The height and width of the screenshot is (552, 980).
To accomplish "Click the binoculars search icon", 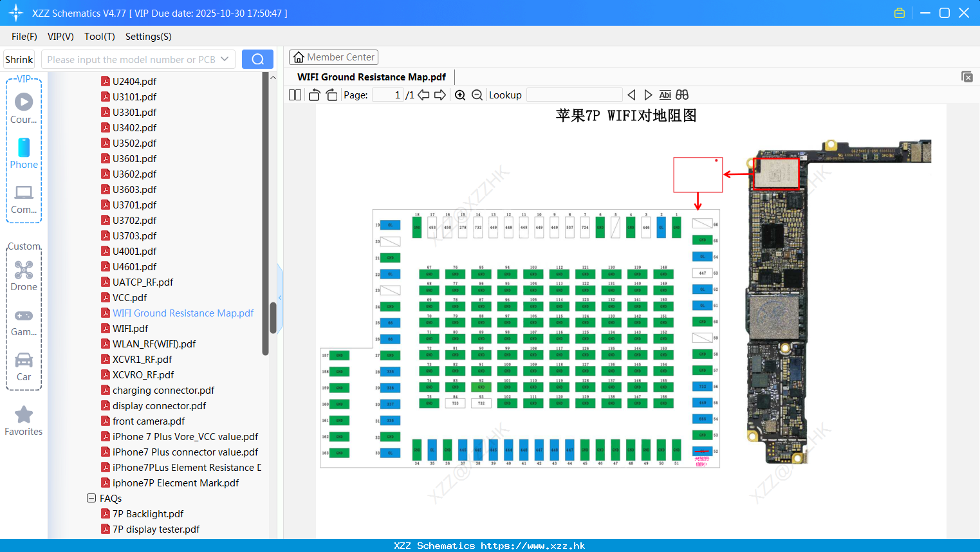I will [x=682, y=95].
